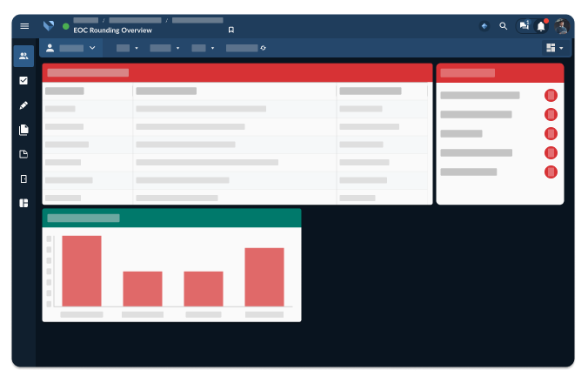Viewport: 588px width, 377px height.
Task: Go to the last breadcrumb link
Action: tap(197, 20)
